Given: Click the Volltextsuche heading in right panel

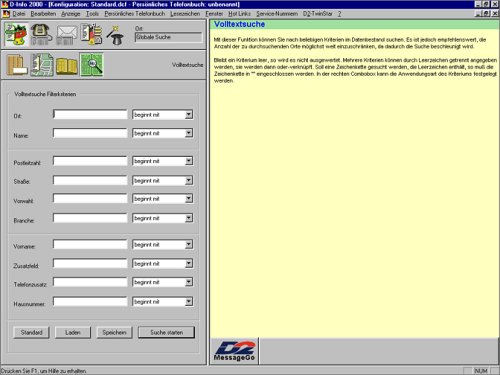Looking at the screenshot, I should [x=239, y=24].
